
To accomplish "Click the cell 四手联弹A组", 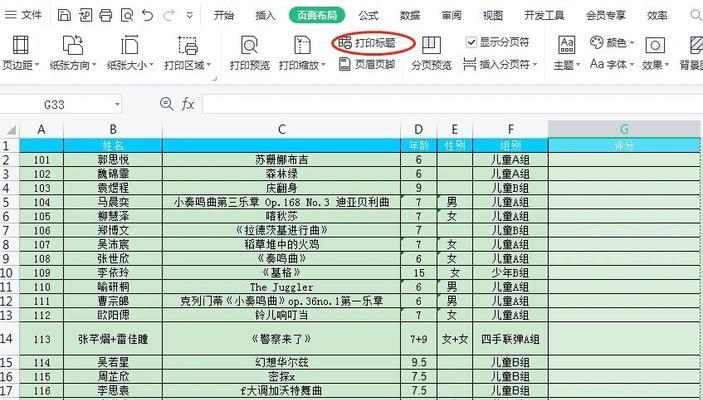I will (510, 339).
